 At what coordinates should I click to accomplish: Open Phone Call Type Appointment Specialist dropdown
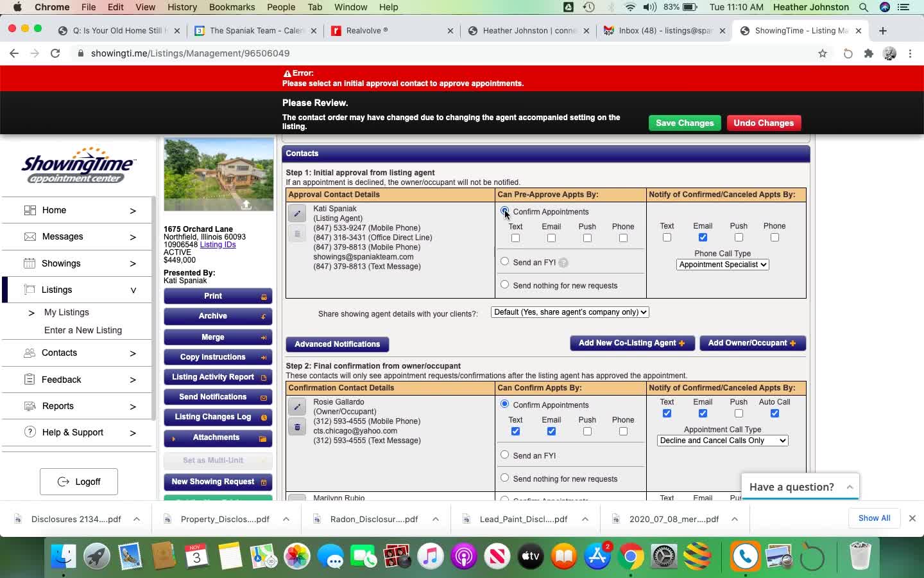[723, 265]
